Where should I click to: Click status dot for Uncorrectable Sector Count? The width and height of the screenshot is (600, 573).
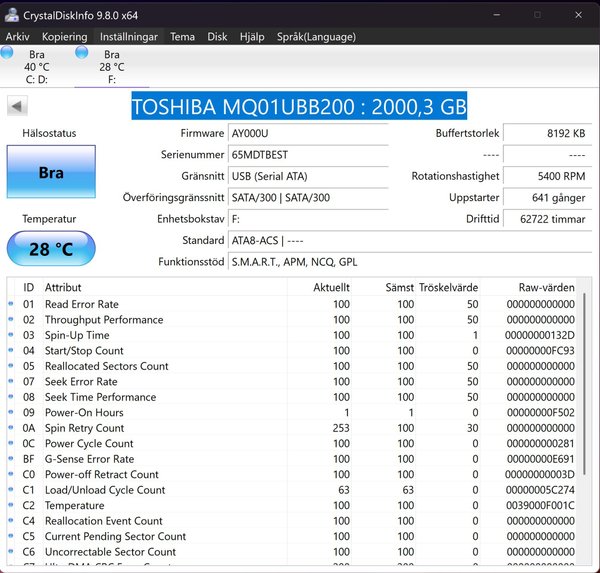click(11, 552)
